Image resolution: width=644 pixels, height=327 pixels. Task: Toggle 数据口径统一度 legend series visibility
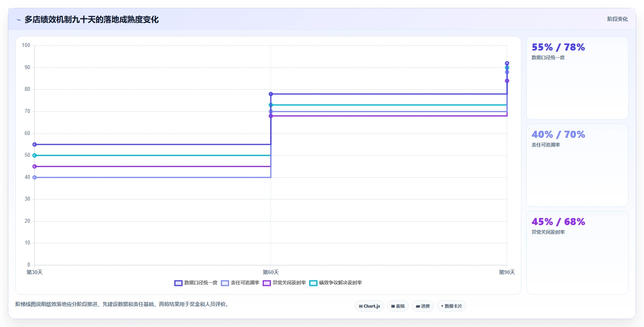196,283
